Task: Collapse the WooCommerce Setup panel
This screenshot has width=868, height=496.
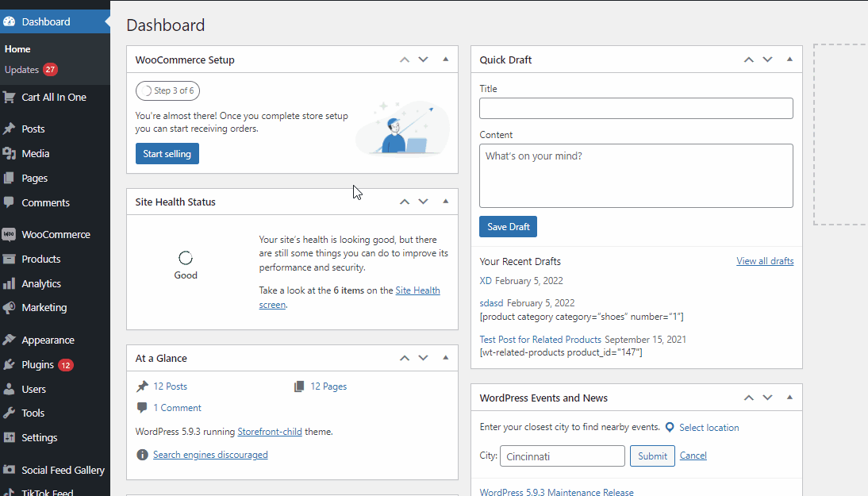Action: [x=446, y=60]
